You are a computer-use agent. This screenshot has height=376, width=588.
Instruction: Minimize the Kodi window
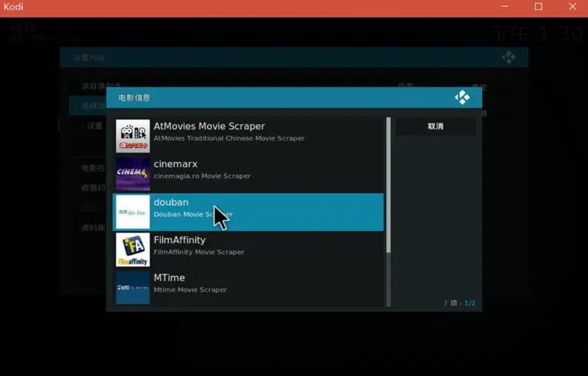point(505,7)
